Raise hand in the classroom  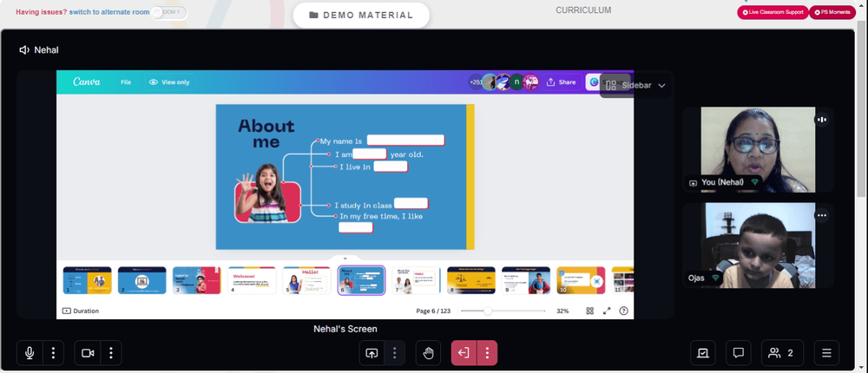tap(429, 352)
